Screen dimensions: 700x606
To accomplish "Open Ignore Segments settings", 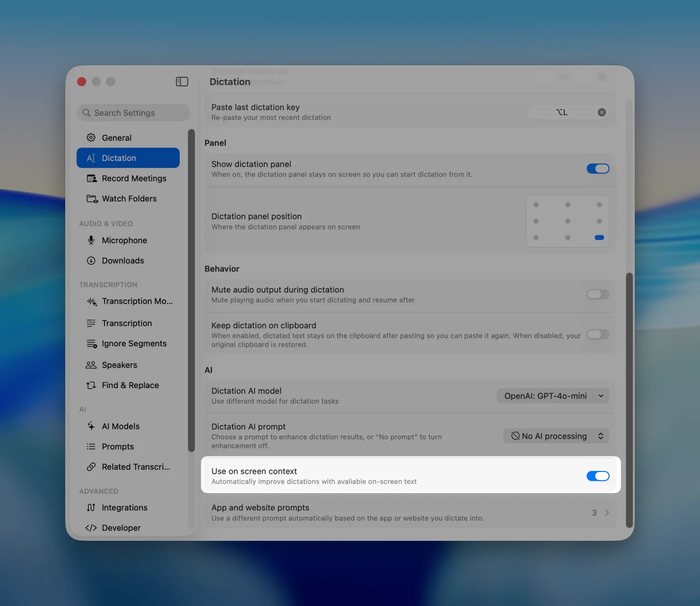I will click(128, 344).
